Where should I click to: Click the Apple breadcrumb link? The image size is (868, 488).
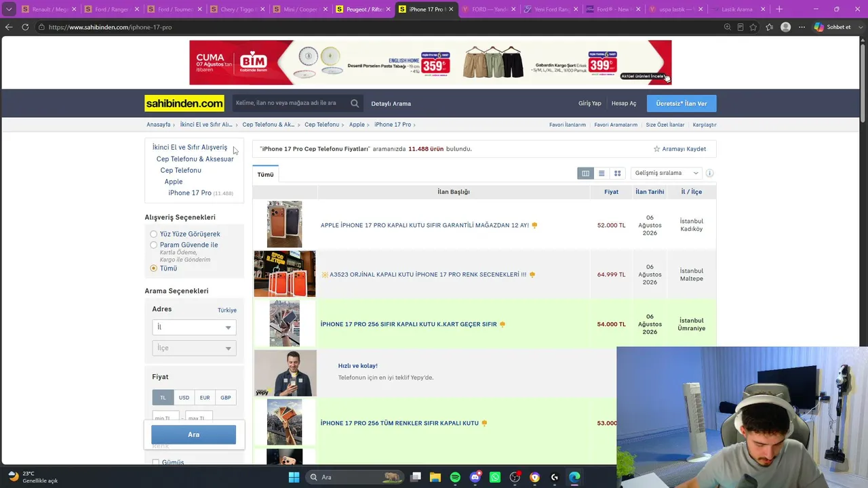click(x=357, y=125)
